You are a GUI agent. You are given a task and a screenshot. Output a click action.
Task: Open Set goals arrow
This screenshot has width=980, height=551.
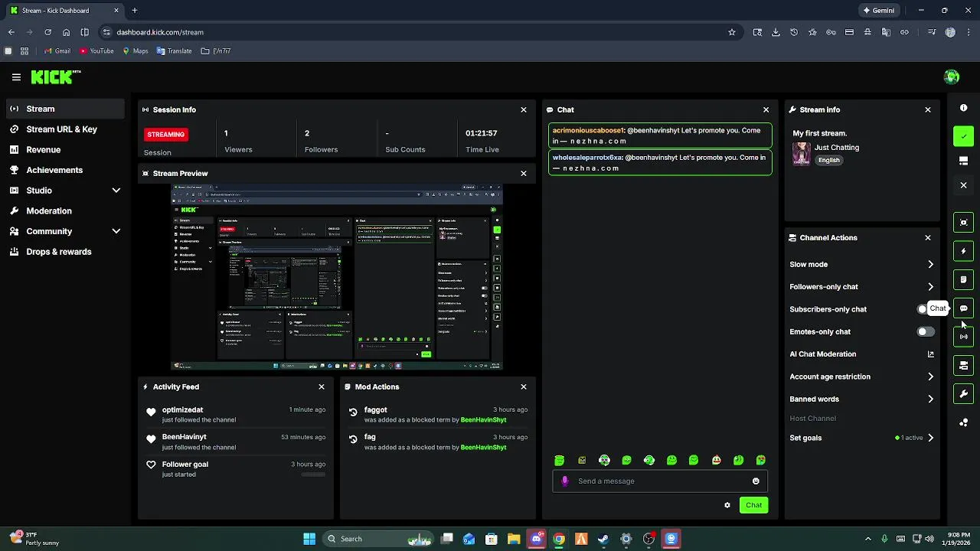(x=930, y=438)
